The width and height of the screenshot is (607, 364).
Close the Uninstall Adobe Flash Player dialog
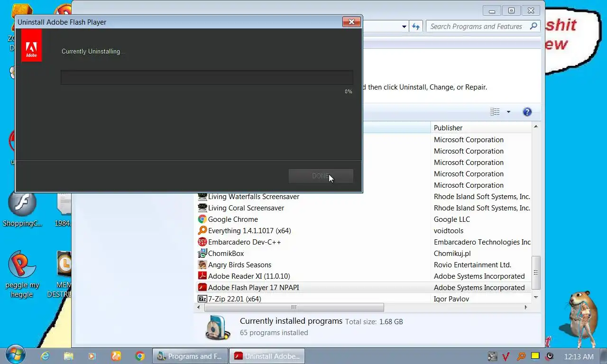351,22
